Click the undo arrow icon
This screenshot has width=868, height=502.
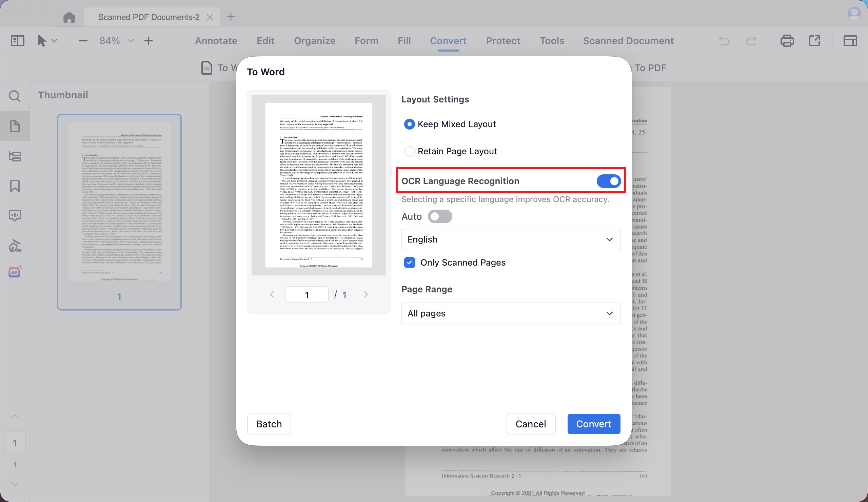coord(724,41)
